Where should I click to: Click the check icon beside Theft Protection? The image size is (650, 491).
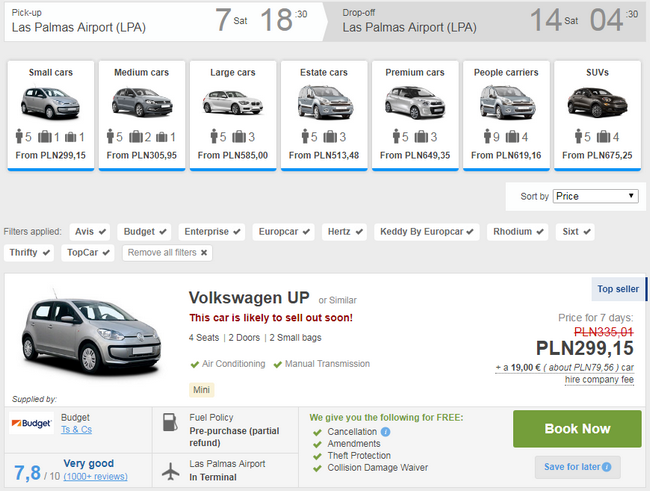pos(318,456)
